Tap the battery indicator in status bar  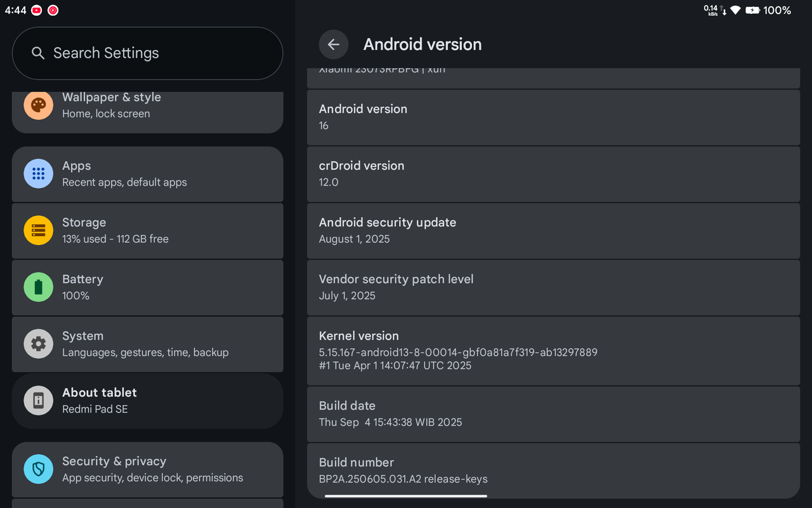[x=753, y=10]
